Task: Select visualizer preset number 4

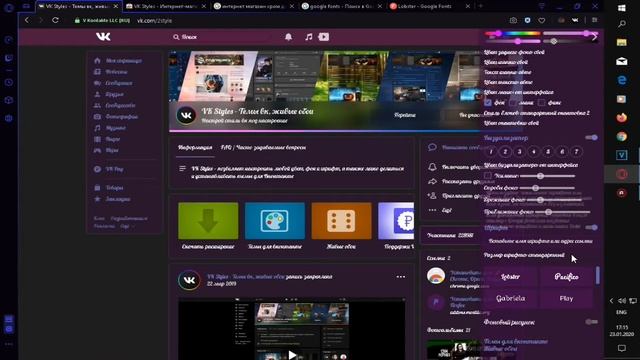Action: (533, 151)
